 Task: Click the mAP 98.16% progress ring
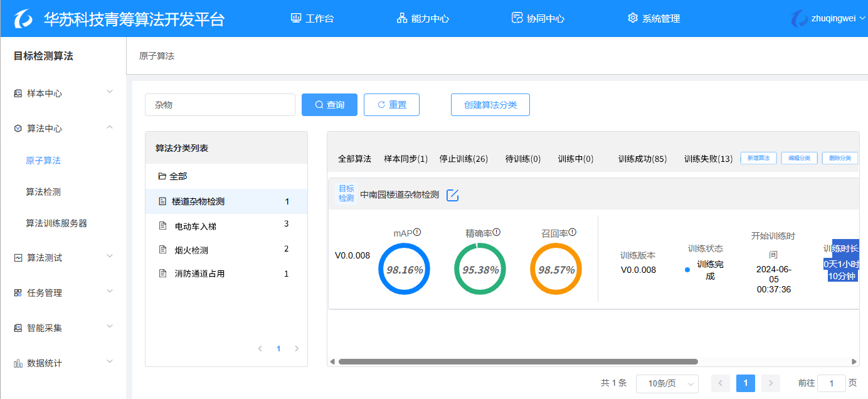[405, 269]
